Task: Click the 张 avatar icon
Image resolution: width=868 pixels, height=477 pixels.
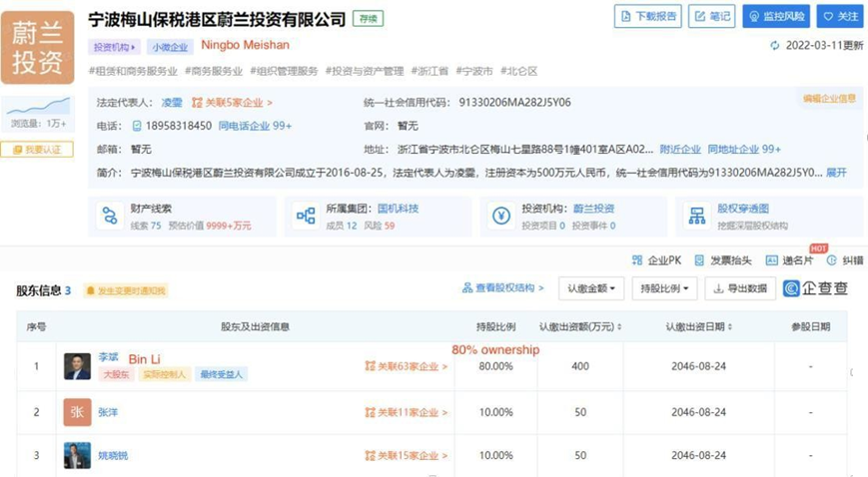Action: (77, 412)
